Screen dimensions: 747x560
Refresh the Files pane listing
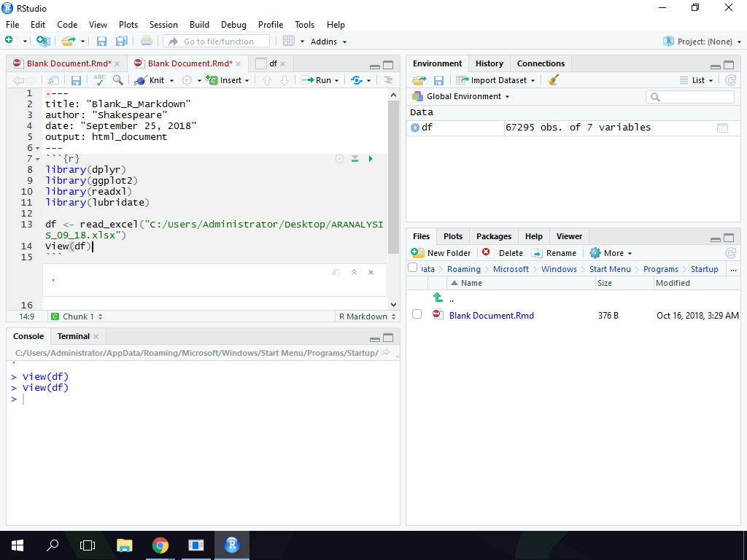click(730, 253)
